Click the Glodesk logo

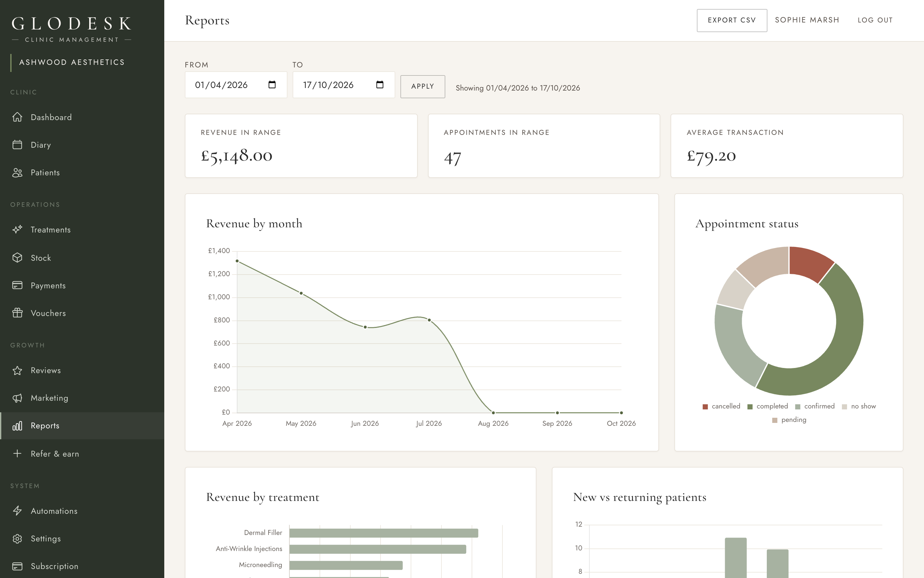tap(72, 29)
